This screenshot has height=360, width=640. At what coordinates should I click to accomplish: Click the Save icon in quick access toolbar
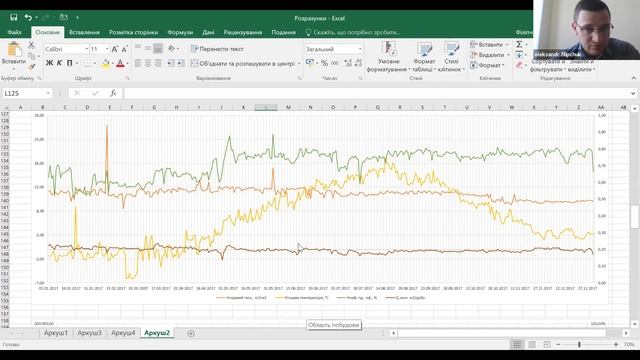[13, 17]
